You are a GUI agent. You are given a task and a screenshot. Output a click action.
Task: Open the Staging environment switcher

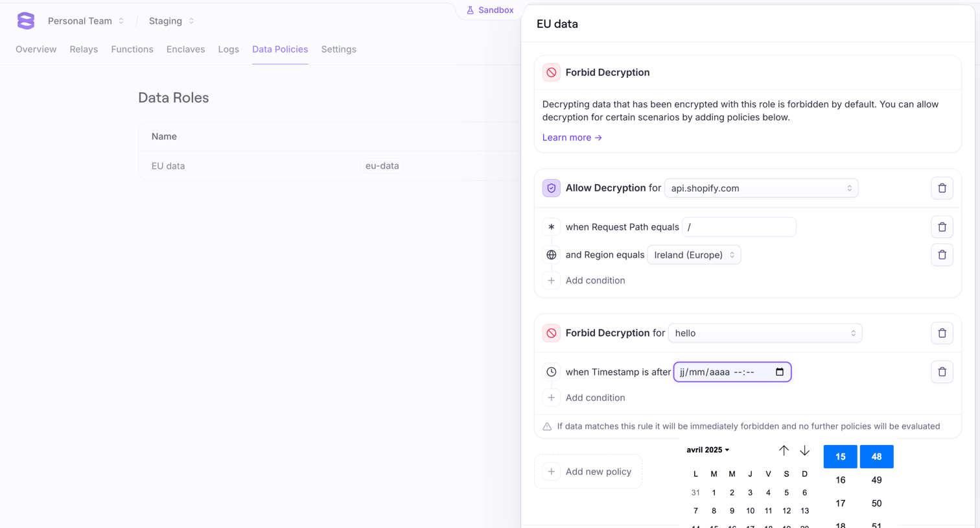(x=172, y=21)
